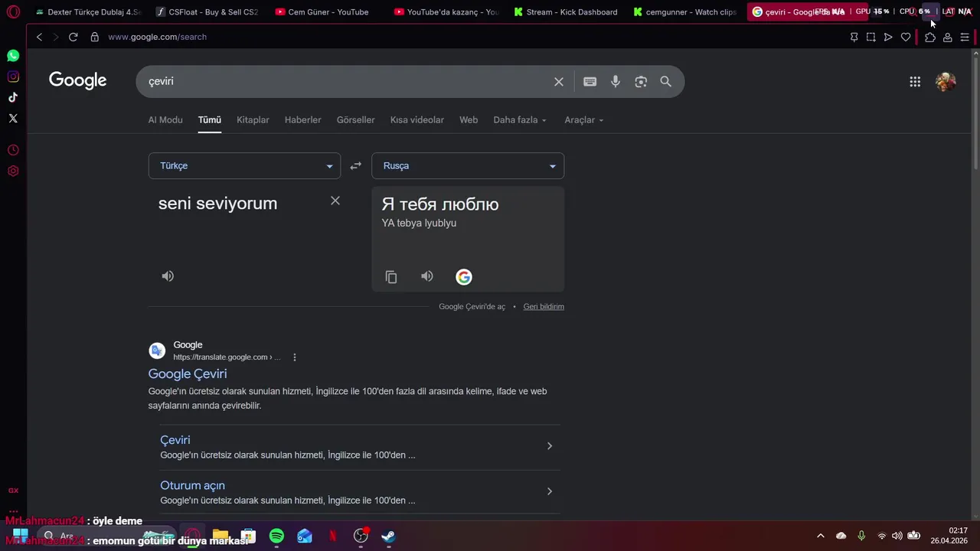Click the source text 'seni seviyorum' field

coord(218,204)
